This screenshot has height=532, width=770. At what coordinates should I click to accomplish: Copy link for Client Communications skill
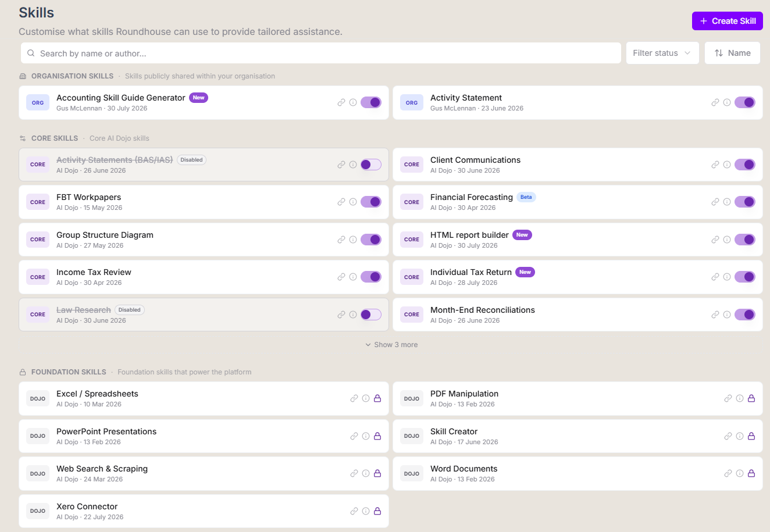coord(715,165)
